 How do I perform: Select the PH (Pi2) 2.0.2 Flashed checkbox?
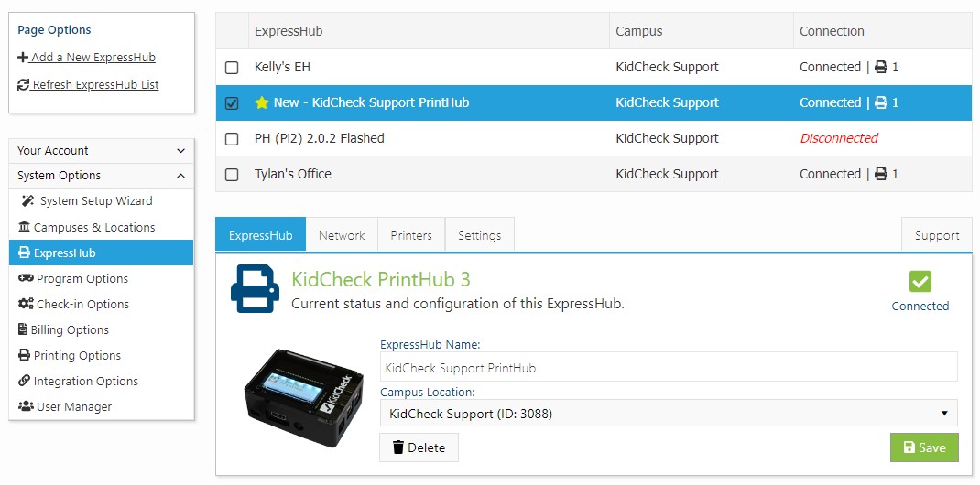[232, 139]
